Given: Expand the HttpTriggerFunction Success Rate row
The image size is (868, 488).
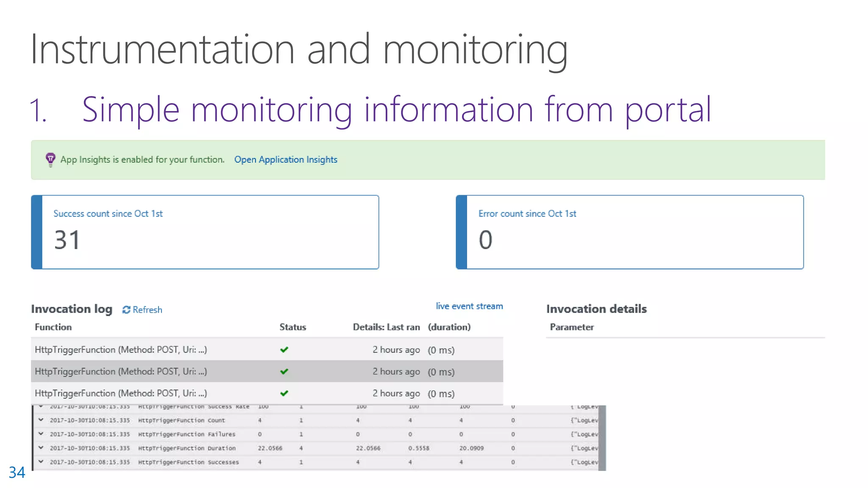Looking at the screenshot, I should click(41, 407).
